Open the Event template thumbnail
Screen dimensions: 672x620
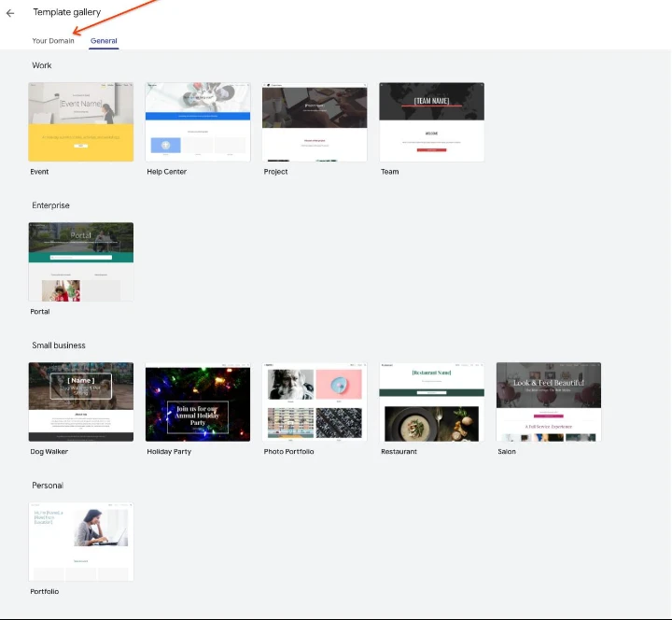click(x=81, y=121)
